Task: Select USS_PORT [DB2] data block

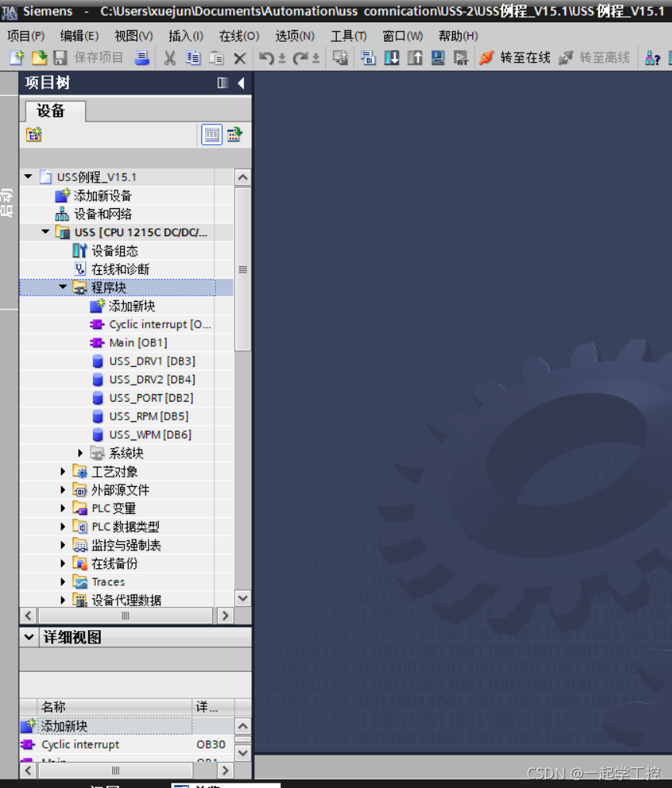Action: tap(151, 398)
